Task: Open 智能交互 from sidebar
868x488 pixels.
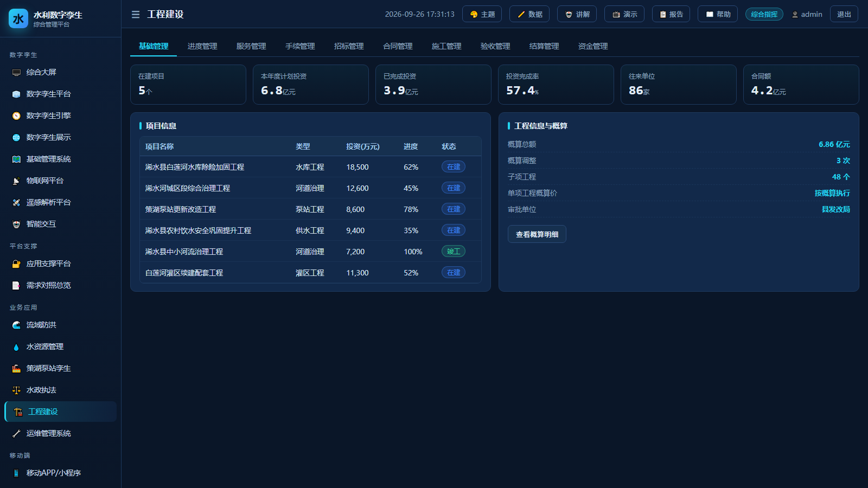Action: (x=60, y=224)
